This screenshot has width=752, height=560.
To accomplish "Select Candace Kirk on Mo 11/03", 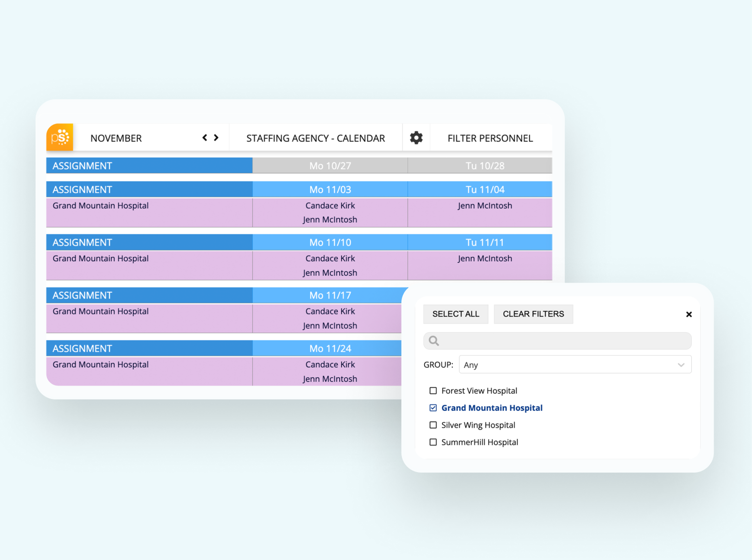I will [330, 205].
